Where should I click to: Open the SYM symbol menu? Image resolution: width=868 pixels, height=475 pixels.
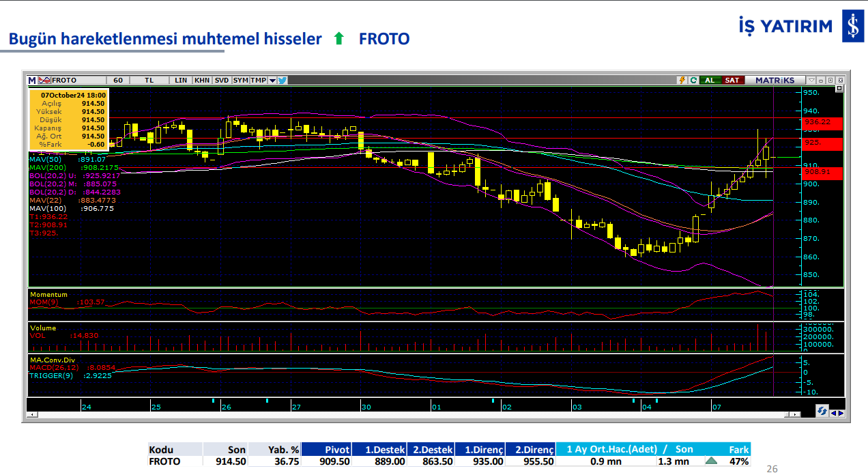240,80
